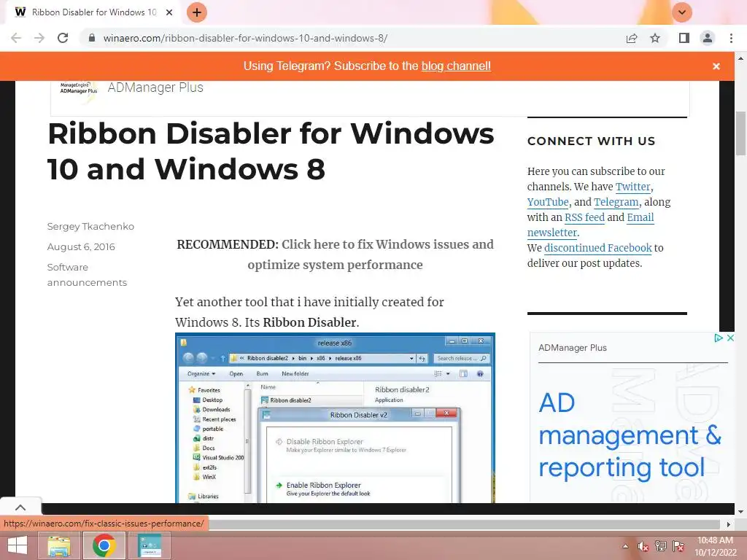The image size is (747, 560).
Task: Close the Ribbon Disabler tab
Action: coord(169,12)
